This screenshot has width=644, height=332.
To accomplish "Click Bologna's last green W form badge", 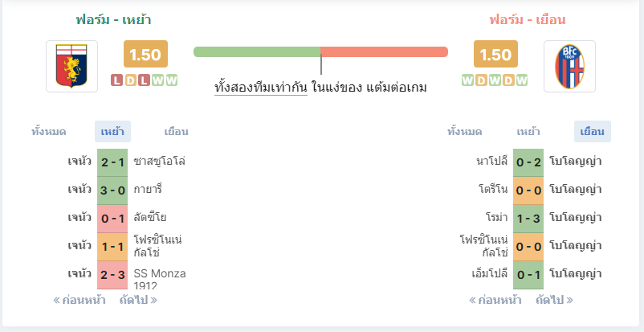I will pos(522,80).
